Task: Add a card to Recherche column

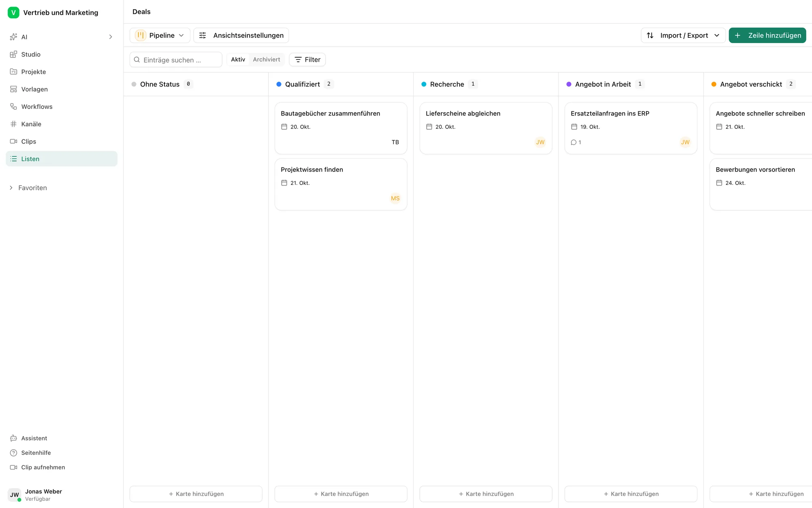Action: point(486,494)
